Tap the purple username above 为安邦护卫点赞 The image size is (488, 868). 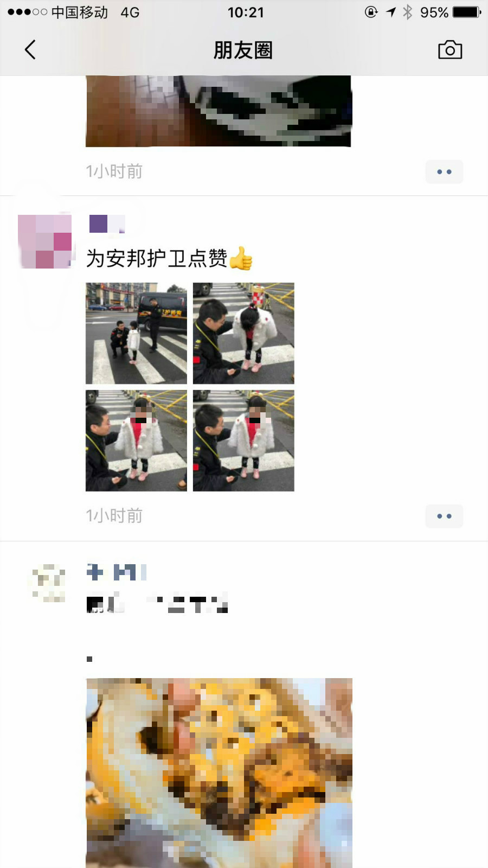pyautogui.click(x=107, y=224)
